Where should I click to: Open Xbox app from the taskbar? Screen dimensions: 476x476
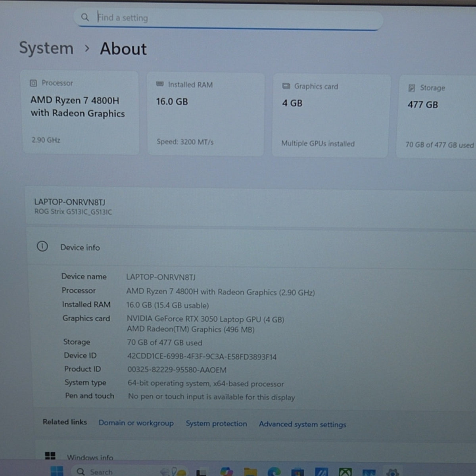[x=345, y=472]
